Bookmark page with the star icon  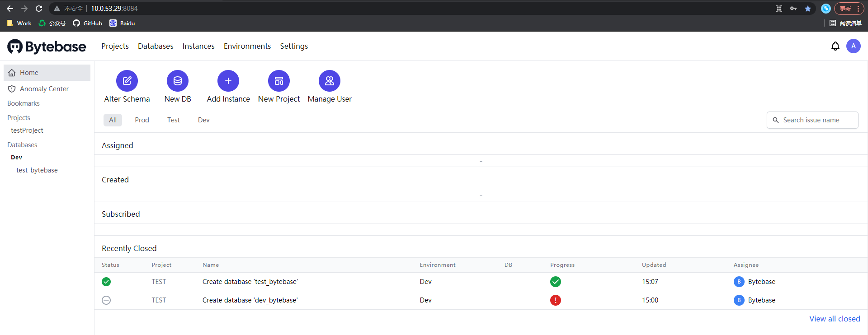[x=808, y=9]
